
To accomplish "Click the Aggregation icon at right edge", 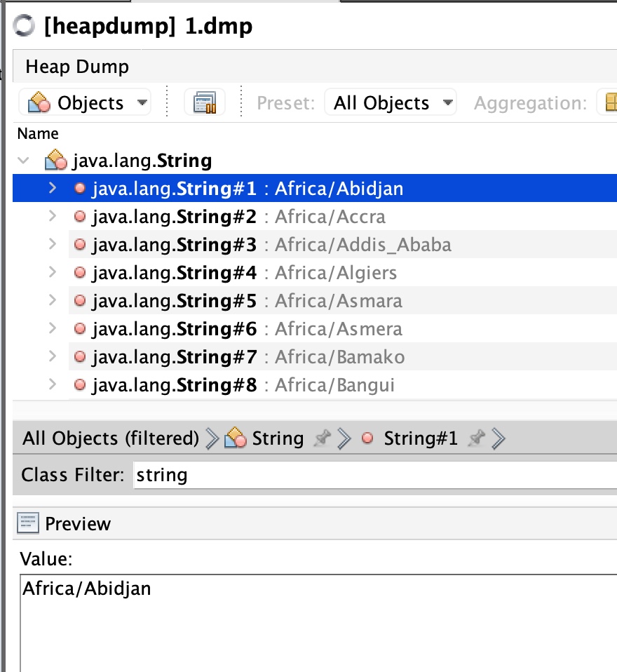I will point(607,103).
